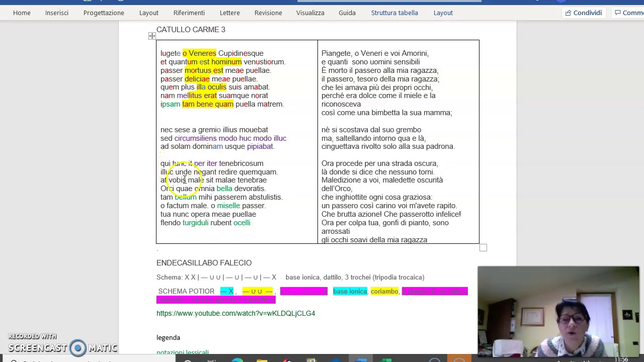Switch to the Home ribbon tab
The width and height of the screenshot is (644, 362).
click(22, 13)
